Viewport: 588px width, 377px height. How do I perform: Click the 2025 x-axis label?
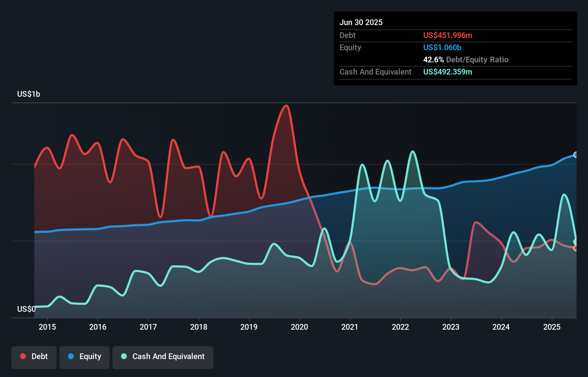click(x=552, y=327)
